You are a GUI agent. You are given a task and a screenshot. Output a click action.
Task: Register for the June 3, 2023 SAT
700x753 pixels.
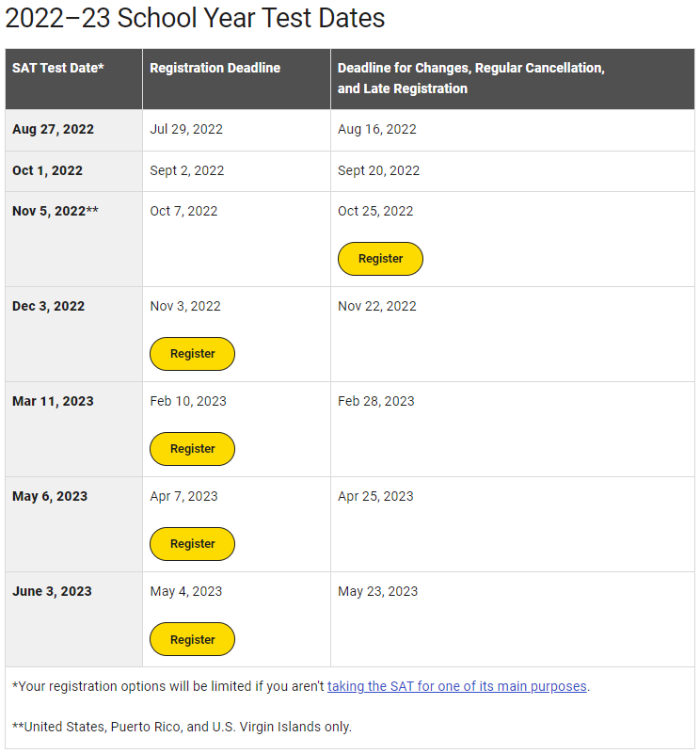point(193,639)
